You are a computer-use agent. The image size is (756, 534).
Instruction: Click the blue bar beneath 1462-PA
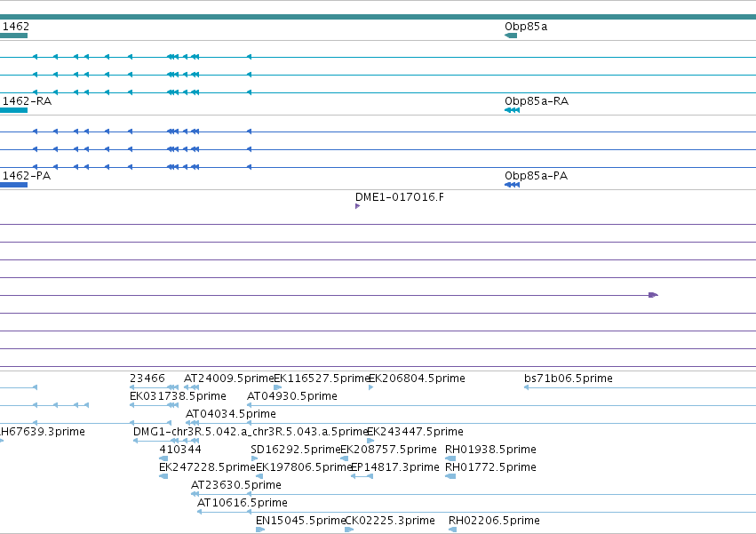click(13, 185)
